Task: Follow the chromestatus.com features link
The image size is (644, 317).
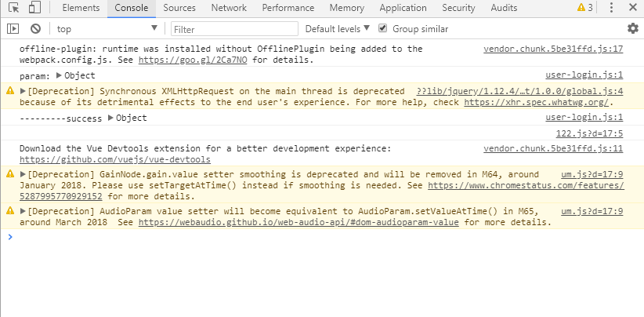Action: coord(526,185)
